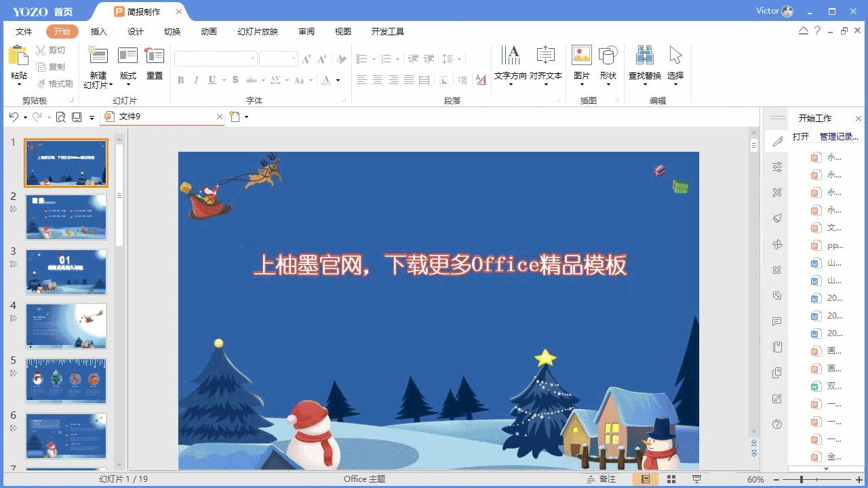The width and height of the screenshot is (868, 488).
Task: Click the zoom out minus button
Action: [776, 480]
